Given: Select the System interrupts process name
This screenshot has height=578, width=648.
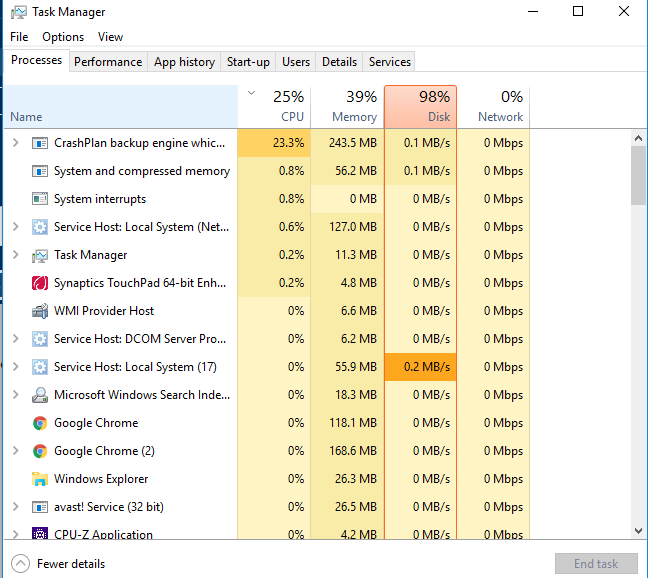Looking at the screenshot, I should (x=100, y=199).
